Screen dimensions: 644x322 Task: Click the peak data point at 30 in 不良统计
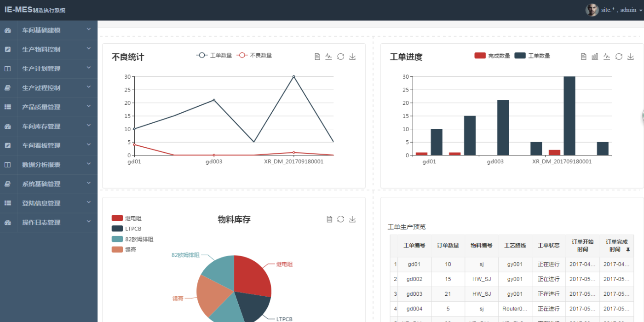click(293, 76)
